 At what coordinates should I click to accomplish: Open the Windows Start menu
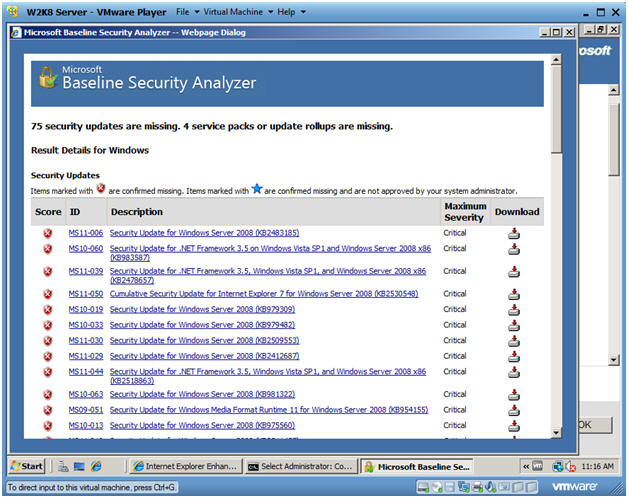pos(27,466)
